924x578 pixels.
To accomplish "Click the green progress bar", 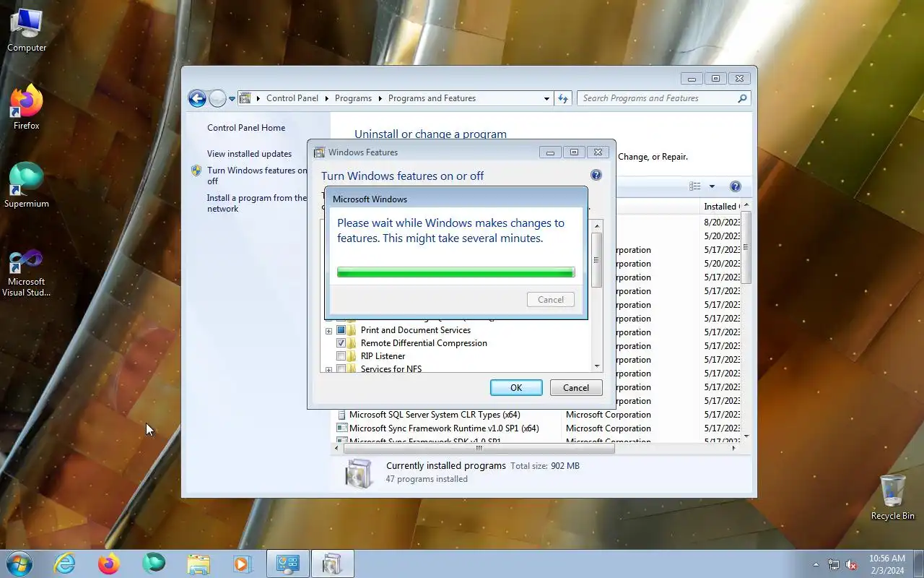I will [456, 272].
